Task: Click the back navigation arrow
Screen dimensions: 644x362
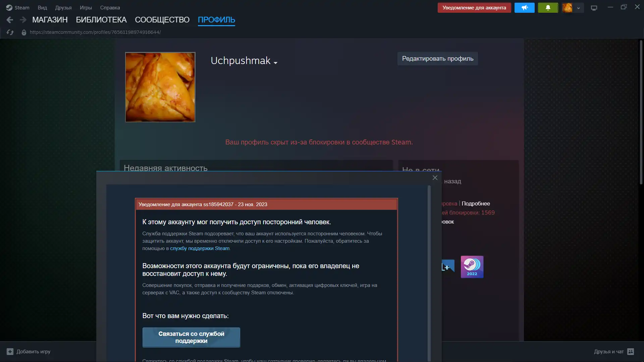Action: pyautogui.click(x=10, y=20)
